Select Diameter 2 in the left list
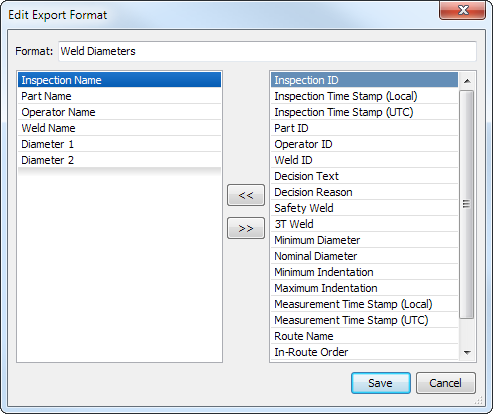Screen dimensions: 493x414 [x=119, y=160]
